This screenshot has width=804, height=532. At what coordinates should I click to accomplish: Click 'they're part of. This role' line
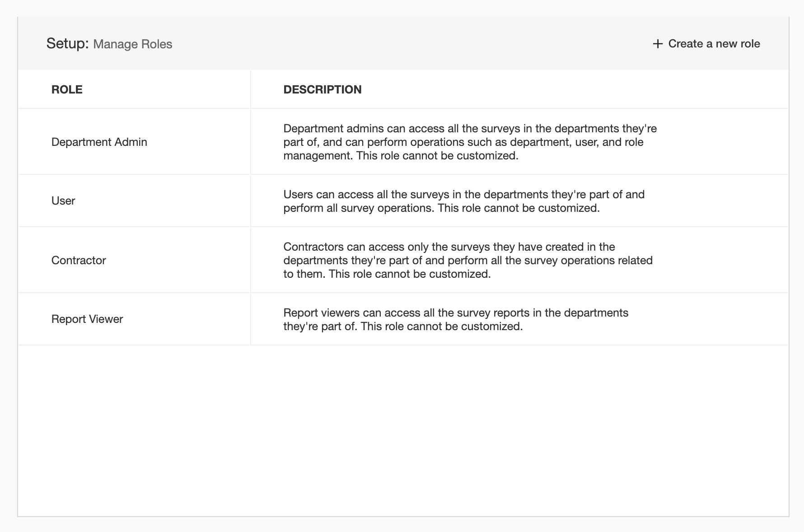pyautogui.click(x=403, y=327)
